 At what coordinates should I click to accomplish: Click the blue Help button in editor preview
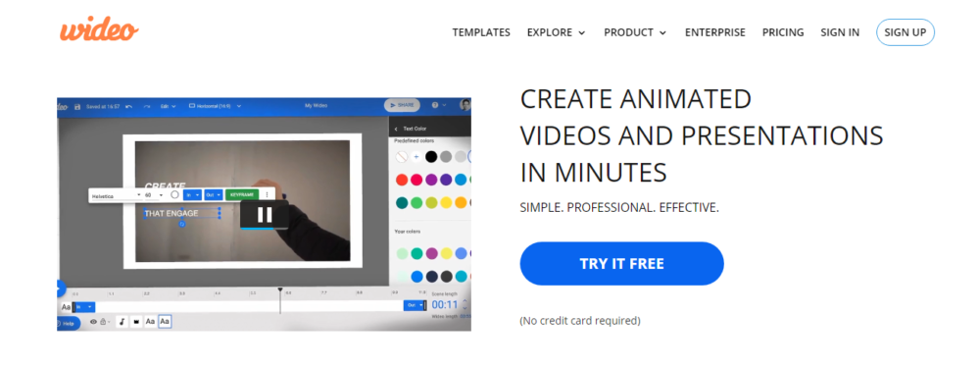click(x=68, y=324)
